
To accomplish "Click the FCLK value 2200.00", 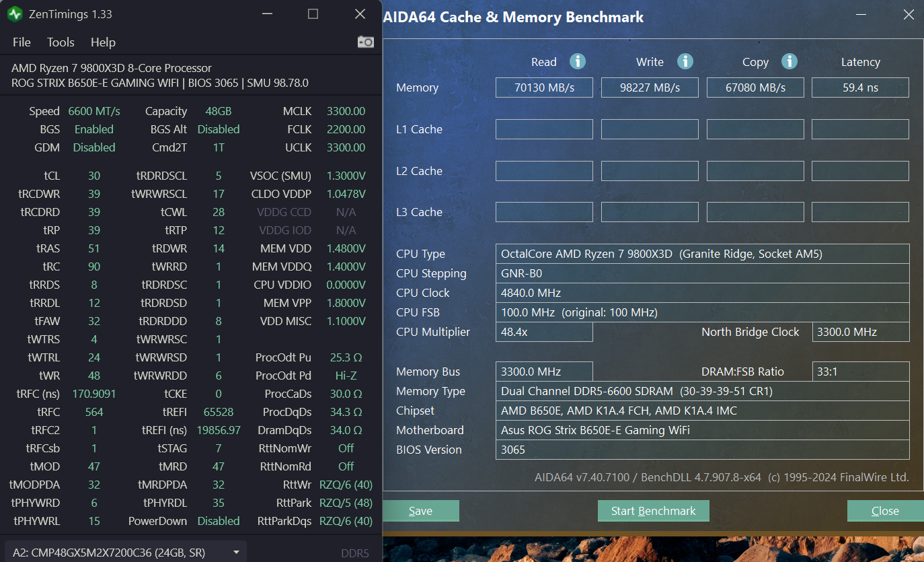I will [346, 129].
